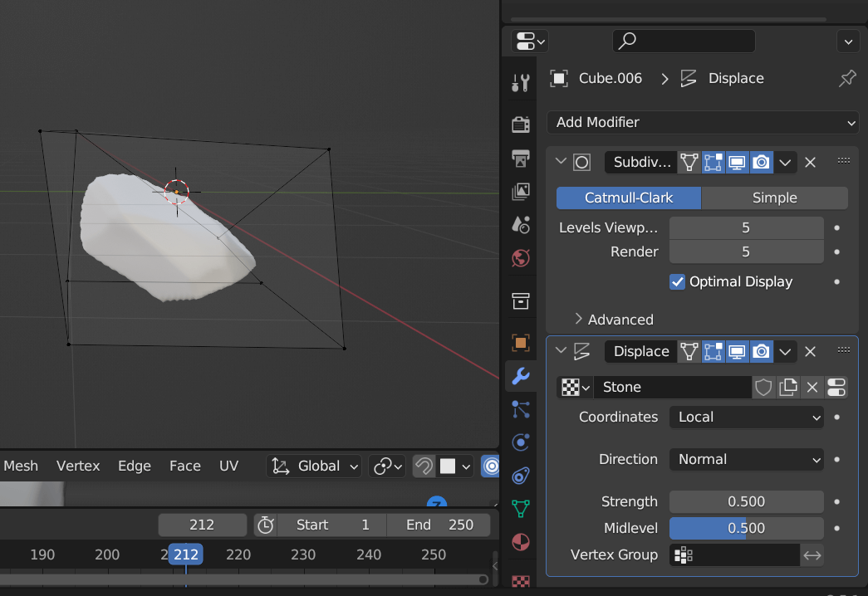
Task: Toggle snapping magnet in viewport header
Action: tap(424, 467)
